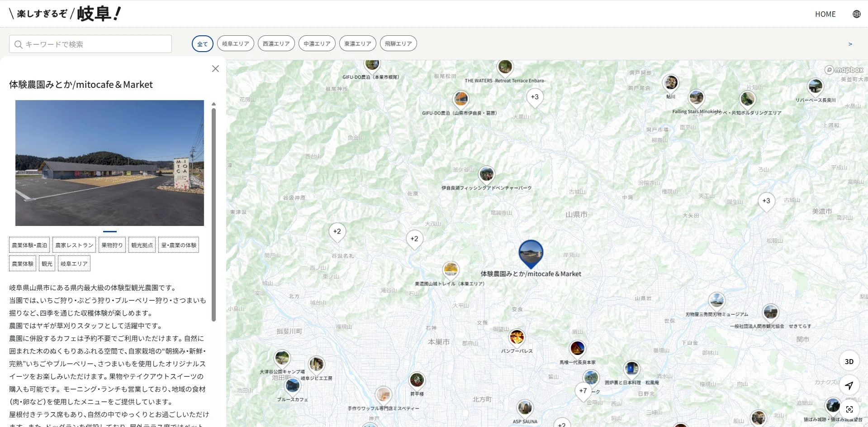Choose the 東濃エリア filter chip
868x427 pixels.
[358, 43]
